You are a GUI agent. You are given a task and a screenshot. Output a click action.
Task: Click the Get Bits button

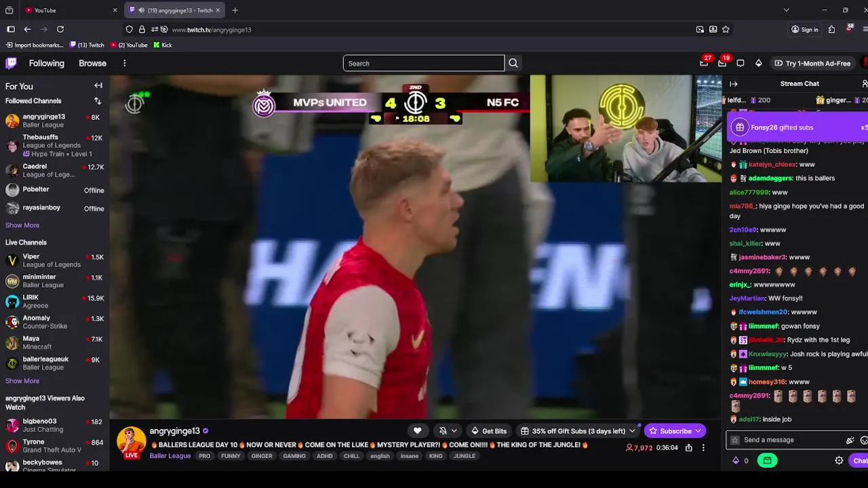pyautogui.click(x=489, y=431)
